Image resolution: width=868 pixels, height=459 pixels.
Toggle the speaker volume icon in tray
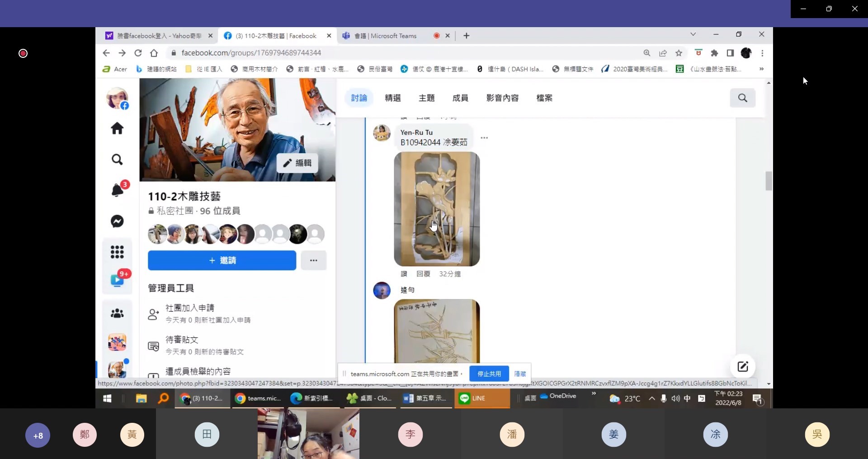(x=675, y=398)
